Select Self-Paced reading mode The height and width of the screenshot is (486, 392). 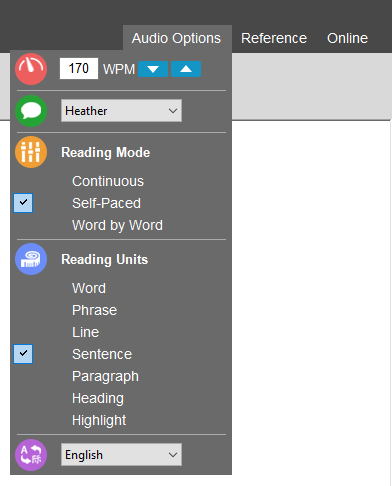[106, 203]
